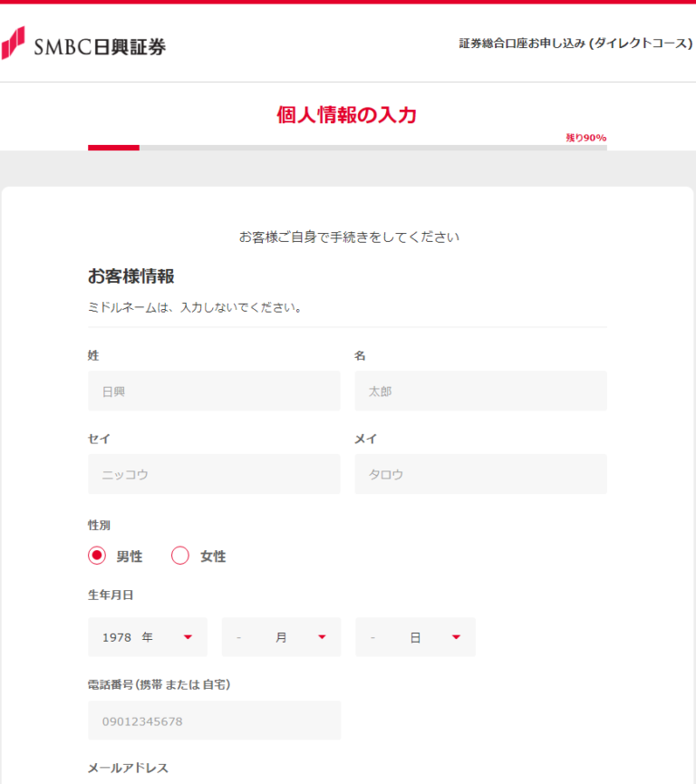The width and height of the screenshot is (696, 784).
Task: Click the お客様情報 section heading
Action: 131,276
